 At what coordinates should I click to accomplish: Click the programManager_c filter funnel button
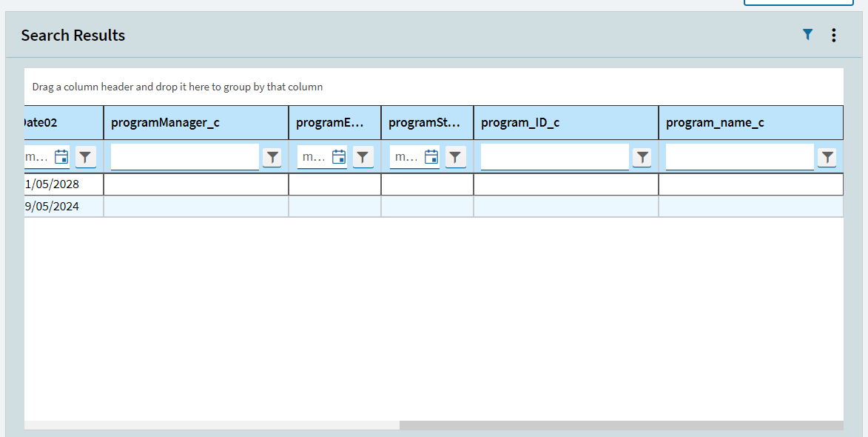[272, 157]
